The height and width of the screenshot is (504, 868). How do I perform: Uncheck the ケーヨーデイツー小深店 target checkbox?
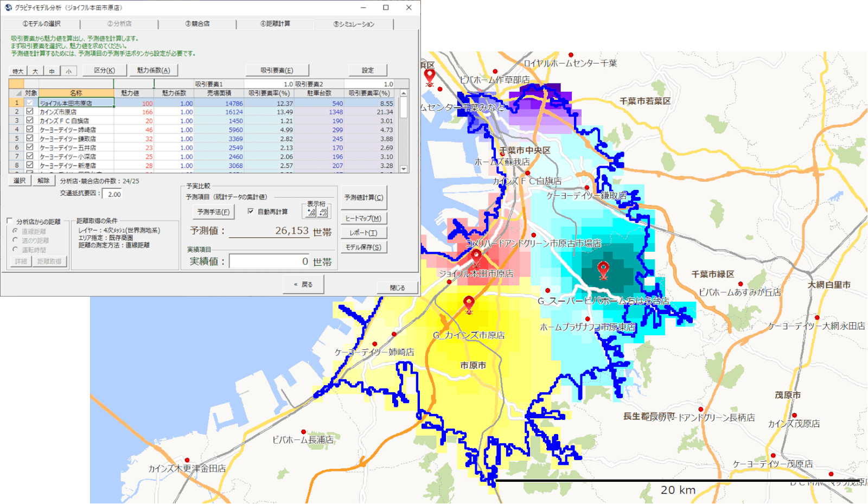tap(30, 156)
